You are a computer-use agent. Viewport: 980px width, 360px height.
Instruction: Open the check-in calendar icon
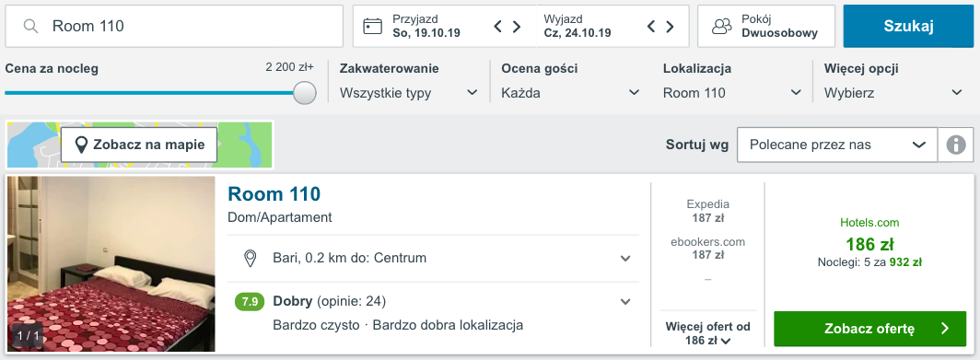372,27
